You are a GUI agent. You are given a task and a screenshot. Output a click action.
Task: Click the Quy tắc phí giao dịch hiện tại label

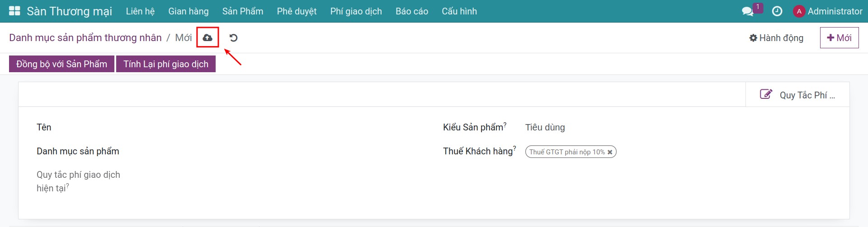pos(78,181)
